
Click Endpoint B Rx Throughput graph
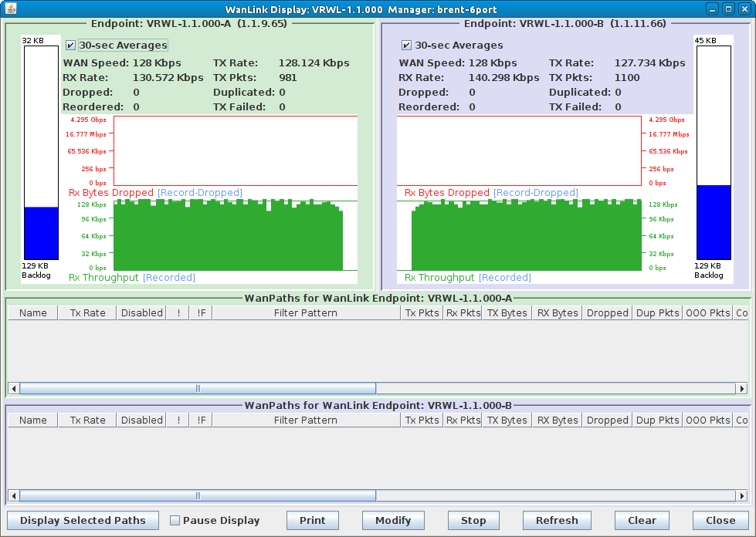click(x=519, y=235)
